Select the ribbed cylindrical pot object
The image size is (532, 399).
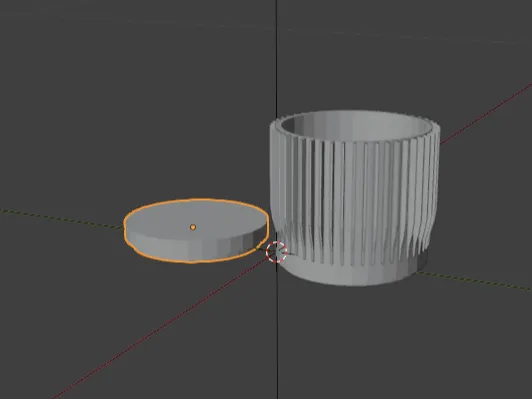(355, 198)
